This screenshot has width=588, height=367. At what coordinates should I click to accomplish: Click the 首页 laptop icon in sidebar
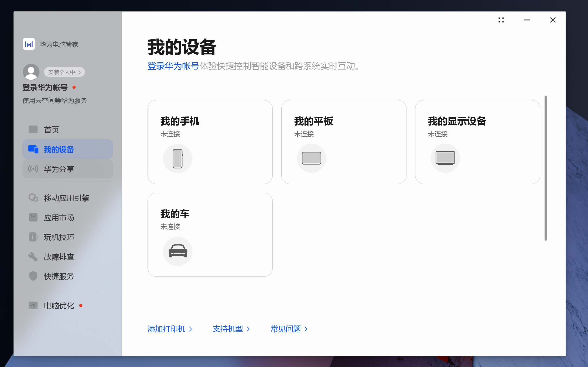click(33, 129)
